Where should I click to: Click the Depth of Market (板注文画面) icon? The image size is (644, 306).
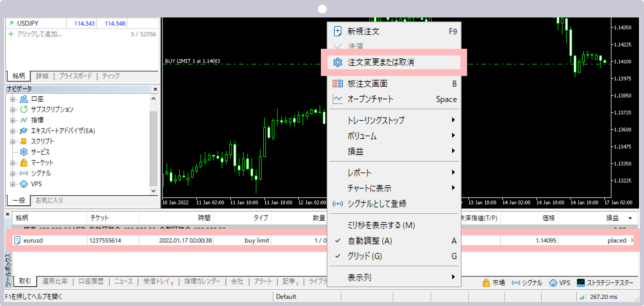pyautogui.click(x=338, y=84)
